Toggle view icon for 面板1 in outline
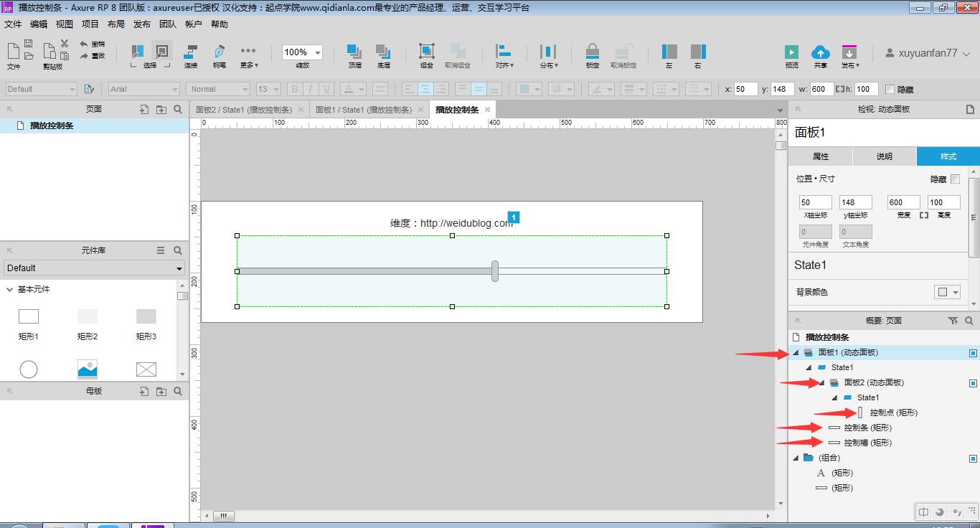 click(x=974, y=353)
